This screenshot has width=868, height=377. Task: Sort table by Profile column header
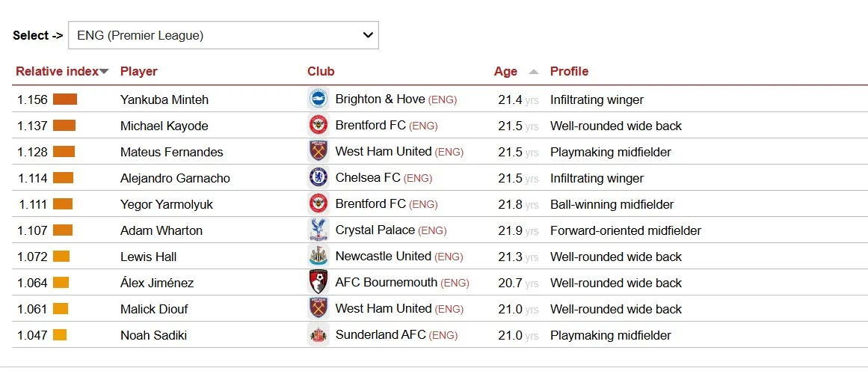point(569,72)
